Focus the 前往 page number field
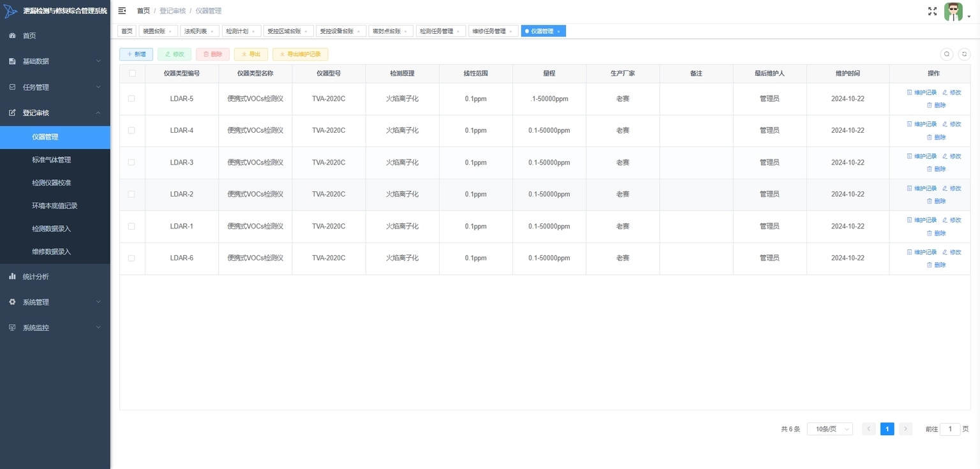 [950, 429]
